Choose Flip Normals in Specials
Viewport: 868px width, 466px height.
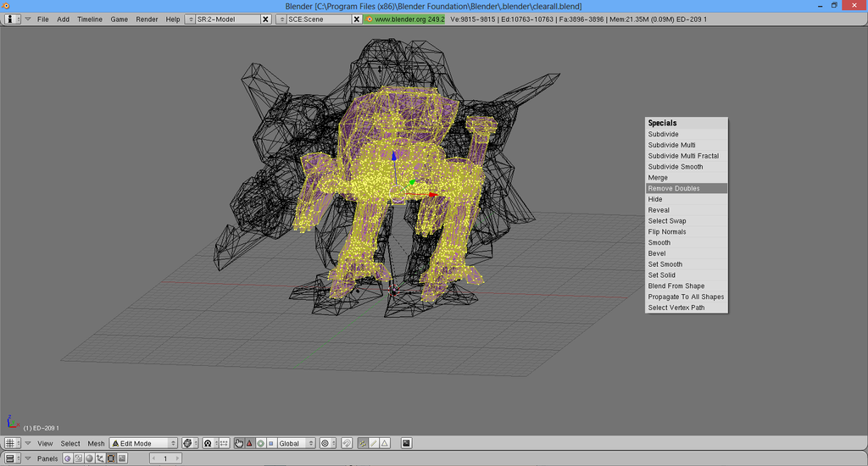(x=687, y=232)
